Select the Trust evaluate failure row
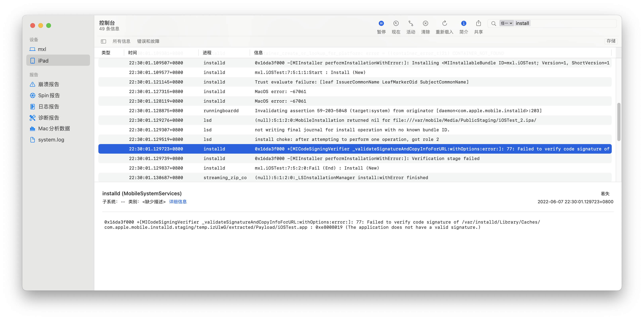 355,82
